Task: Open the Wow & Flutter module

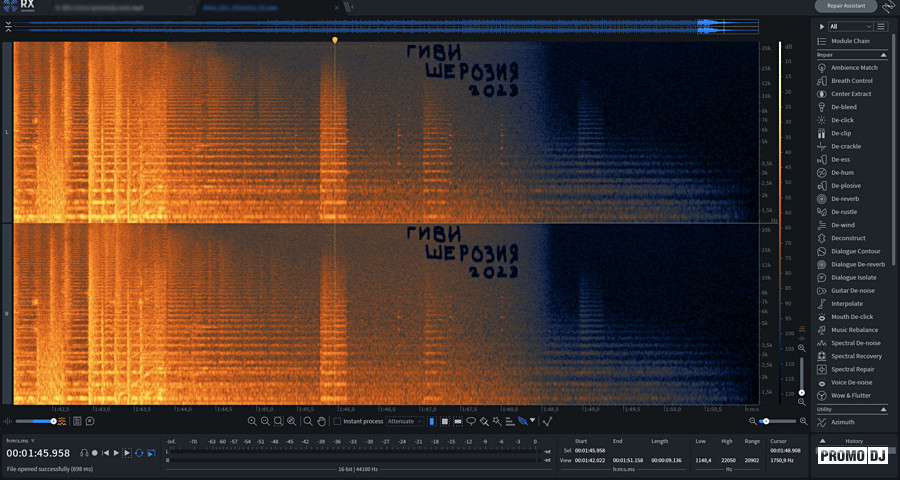Action: [852, 395]
